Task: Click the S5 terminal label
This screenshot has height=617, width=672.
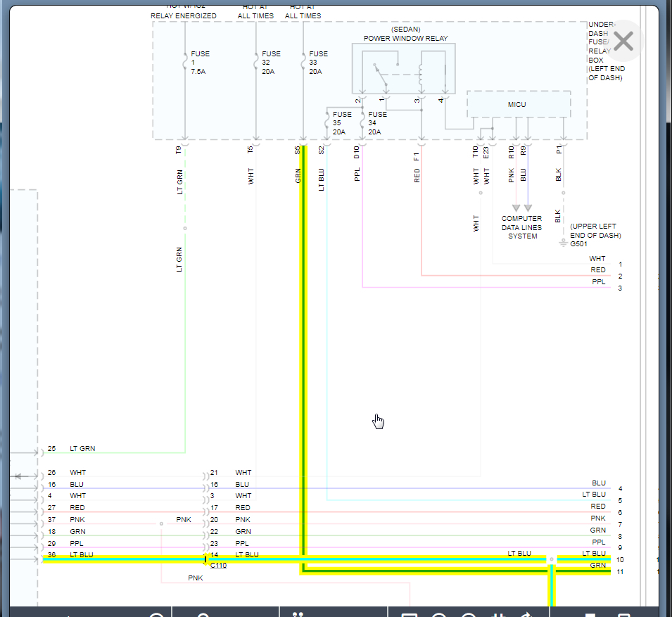Action: point(297,150)
